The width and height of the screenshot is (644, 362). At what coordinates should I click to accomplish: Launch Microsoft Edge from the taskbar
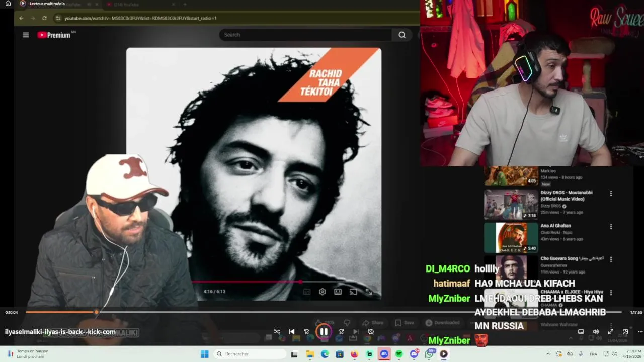pos(325,354)
